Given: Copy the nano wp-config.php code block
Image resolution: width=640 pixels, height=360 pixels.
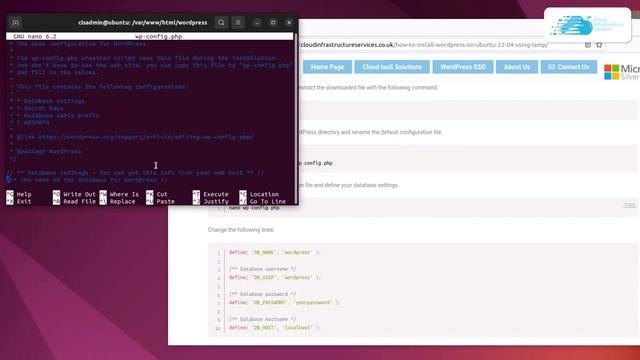Looking at the screenshot, I should (x=629, y=204).
